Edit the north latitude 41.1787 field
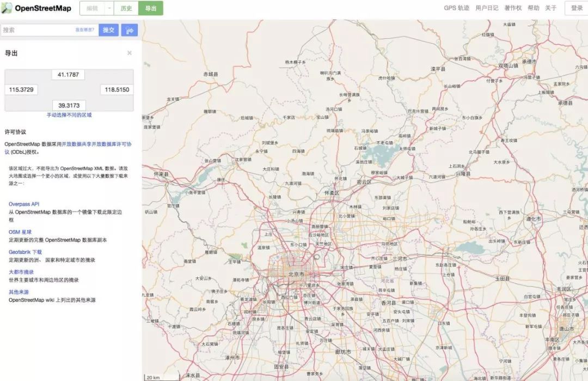This screenshot has height=381, width=588. (x=68, y=75)
